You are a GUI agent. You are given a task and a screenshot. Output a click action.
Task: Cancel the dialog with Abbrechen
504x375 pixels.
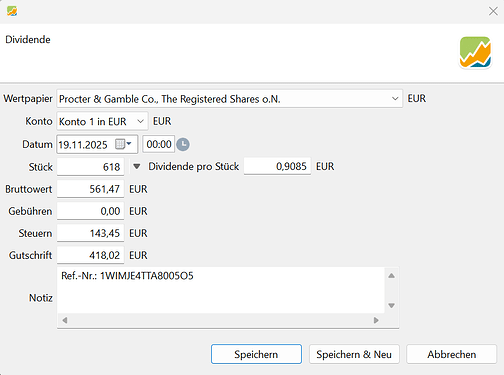click(x=452, y=354)
